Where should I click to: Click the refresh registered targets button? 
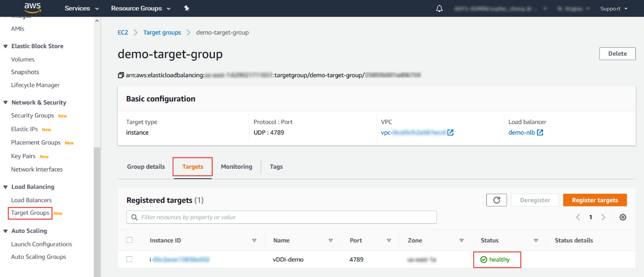pos(496,200)
